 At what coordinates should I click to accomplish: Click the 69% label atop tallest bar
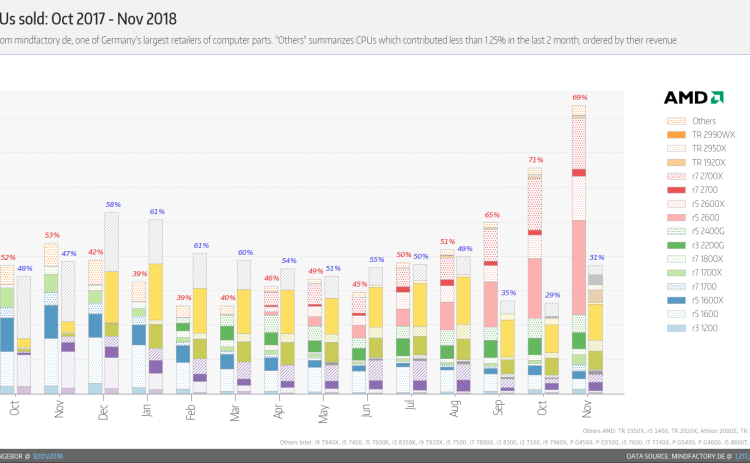580,97
